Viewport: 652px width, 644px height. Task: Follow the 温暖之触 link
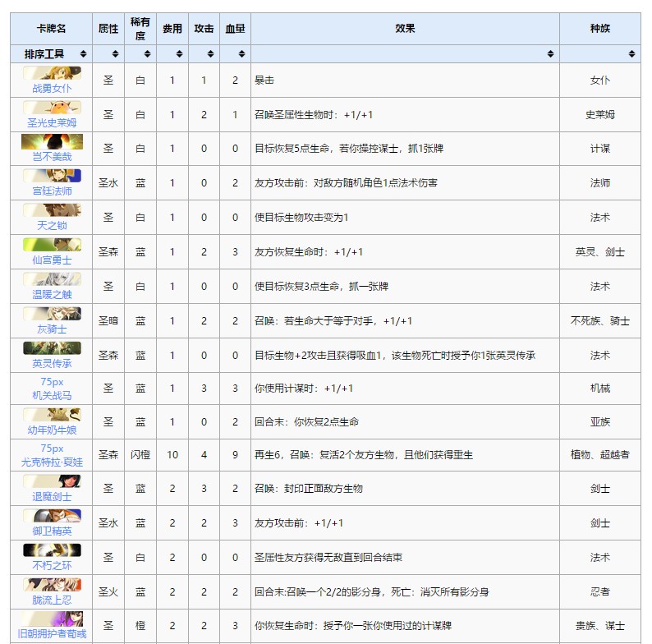(x=52, y=295)
